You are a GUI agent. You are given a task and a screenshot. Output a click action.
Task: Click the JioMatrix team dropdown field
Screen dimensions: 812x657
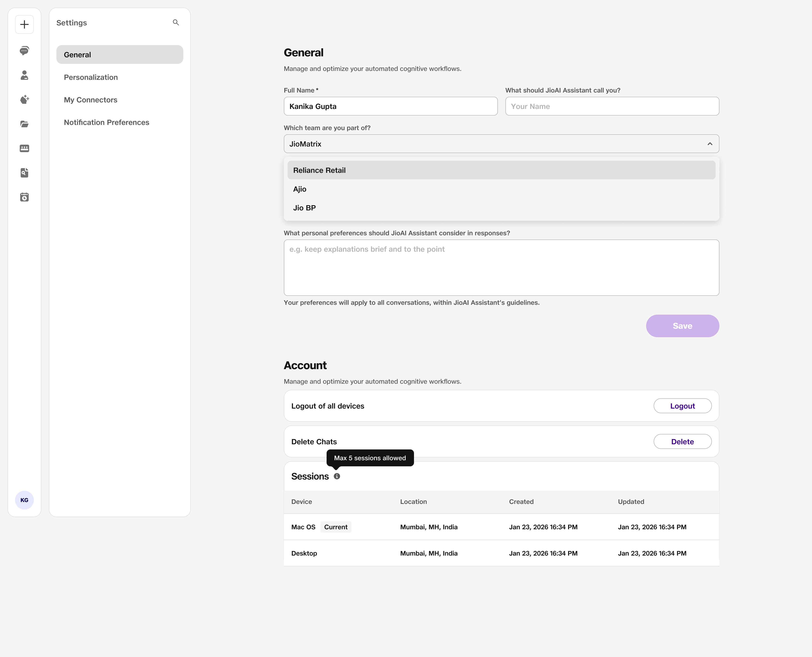[501, 144]
